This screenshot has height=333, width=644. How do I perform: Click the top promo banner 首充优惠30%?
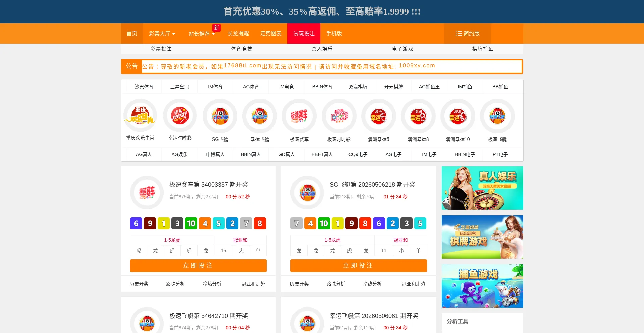point(322,12)
